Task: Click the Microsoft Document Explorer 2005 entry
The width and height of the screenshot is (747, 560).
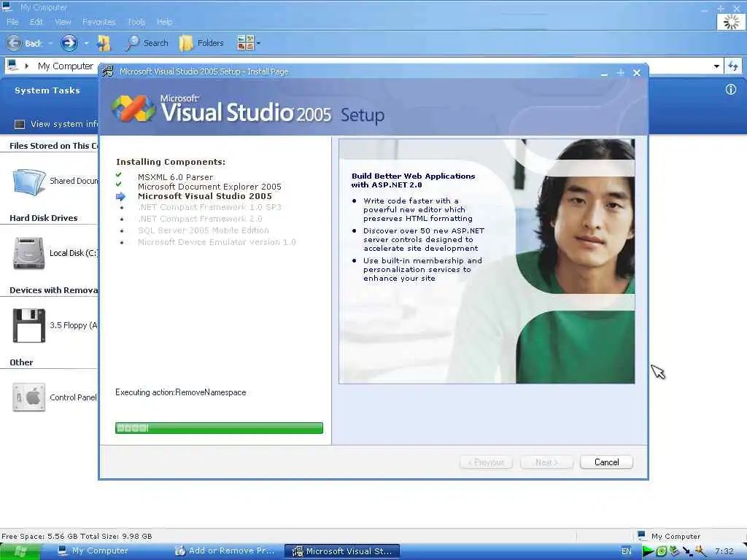Action: pyautogui.click(x=209, y=187)
